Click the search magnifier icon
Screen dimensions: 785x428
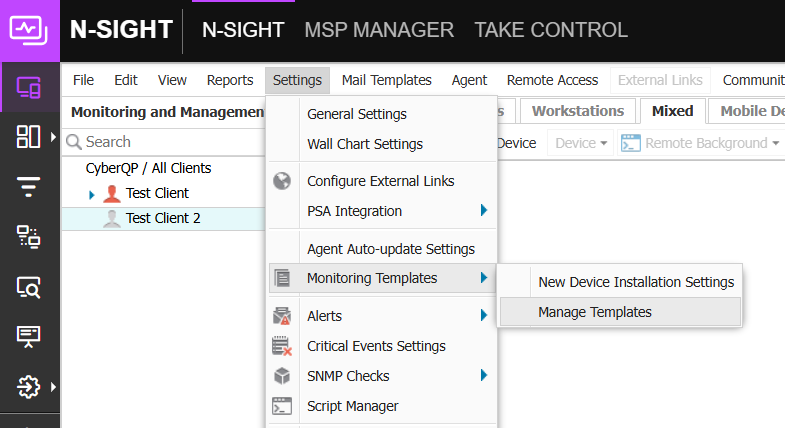click(x=74, y=142)
